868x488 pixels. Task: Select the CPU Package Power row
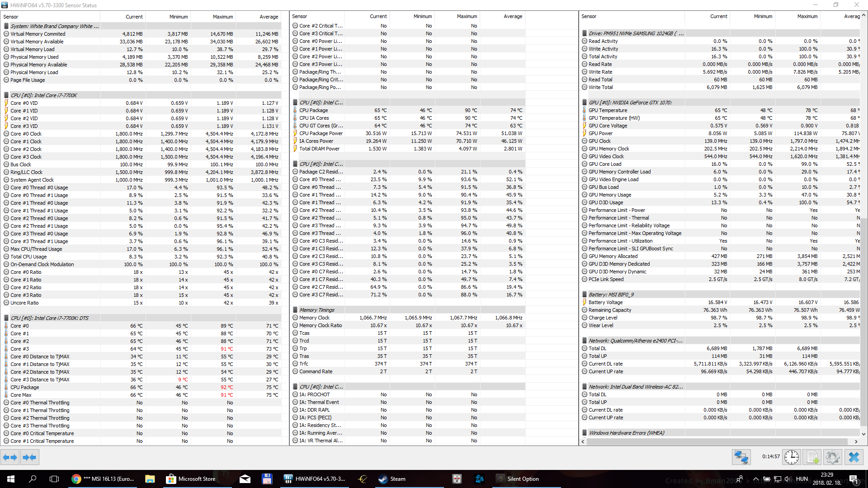408,133
